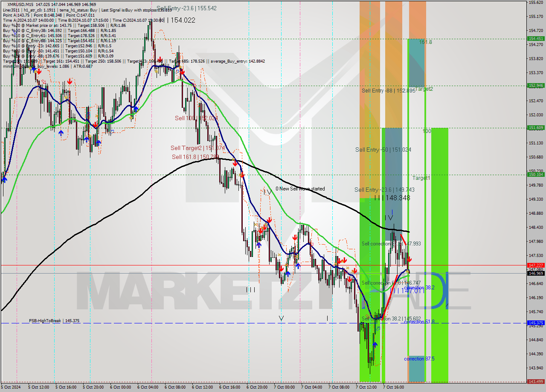Viewport: 546px width, 392px height.
Task: Select the 'Sell Target2 | 151.074' label
Action: 197,148
